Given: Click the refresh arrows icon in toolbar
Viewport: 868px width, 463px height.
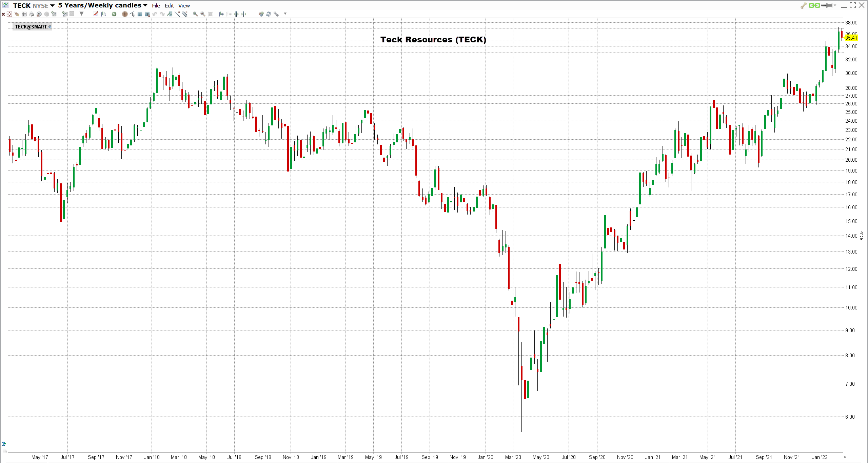Looking at the screenshot, I should click(269, 14).
